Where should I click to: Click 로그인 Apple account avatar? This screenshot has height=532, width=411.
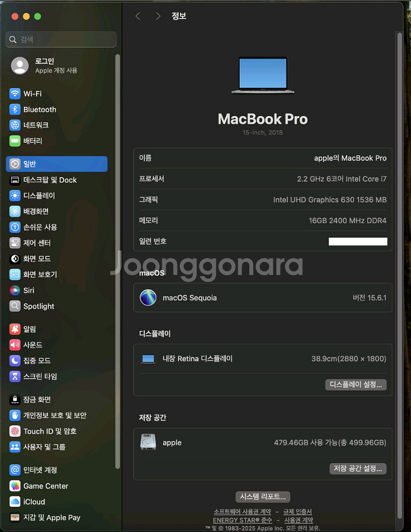pyautogui.click(x=20, y=66)
